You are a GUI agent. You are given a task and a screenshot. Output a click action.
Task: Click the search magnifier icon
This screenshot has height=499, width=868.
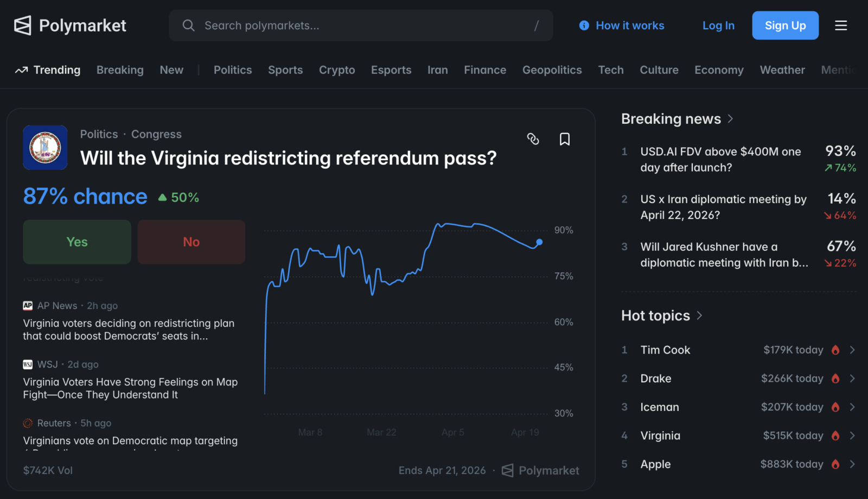click(188, 26)
